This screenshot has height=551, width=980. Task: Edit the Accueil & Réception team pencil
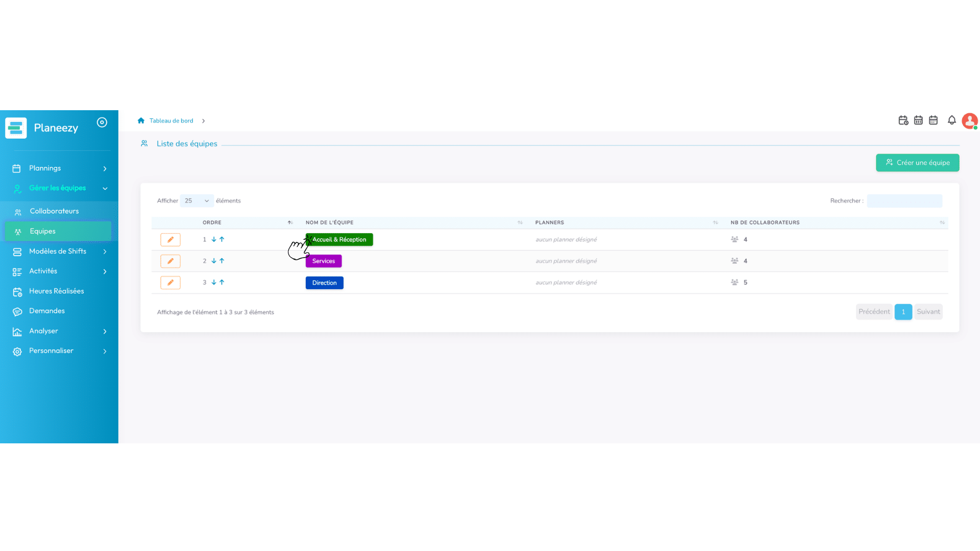[170, 240]
